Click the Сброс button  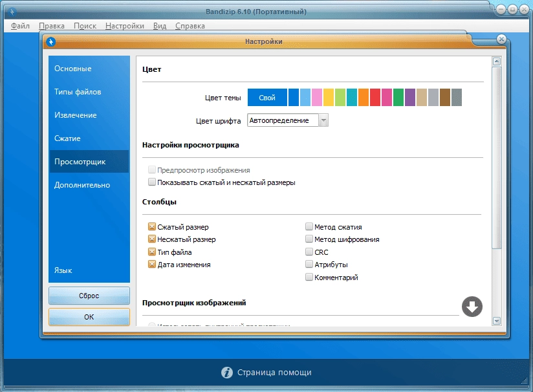[89, 296]
